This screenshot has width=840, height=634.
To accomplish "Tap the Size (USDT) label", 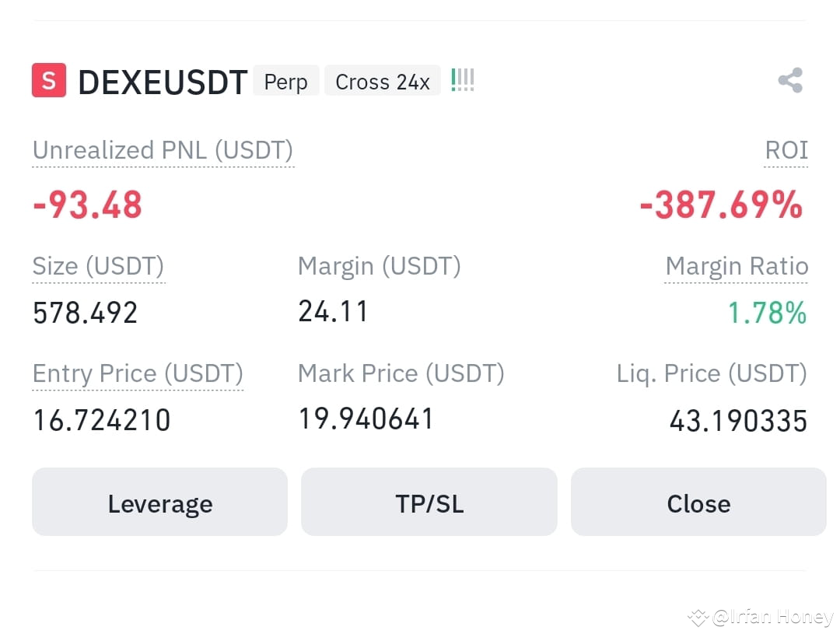I will coord(99,266).
